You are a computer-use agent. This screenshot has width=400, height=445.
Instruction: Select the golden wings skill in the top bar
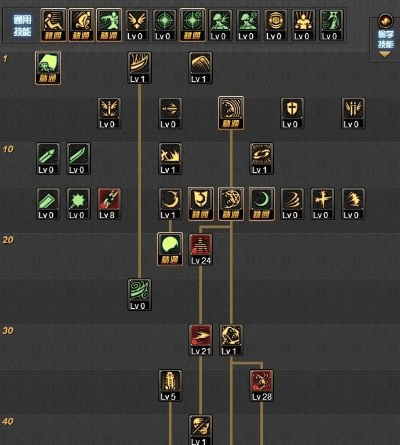[x=137, y=25]
